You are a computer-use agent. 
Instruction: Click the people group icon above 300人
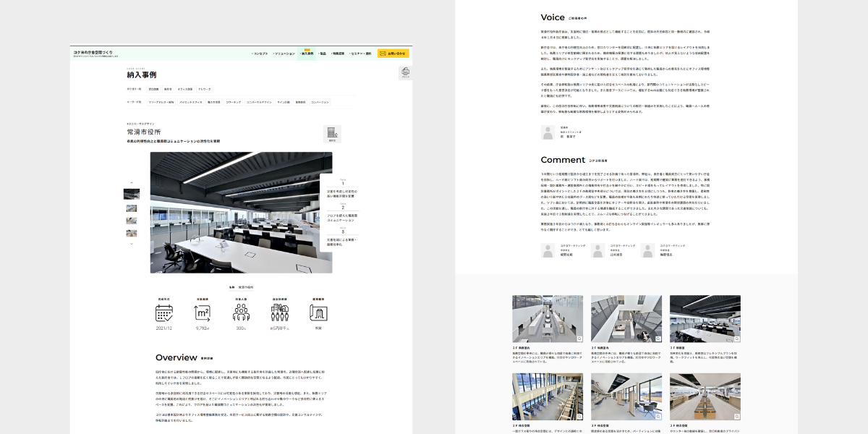(x=241, y=312)
